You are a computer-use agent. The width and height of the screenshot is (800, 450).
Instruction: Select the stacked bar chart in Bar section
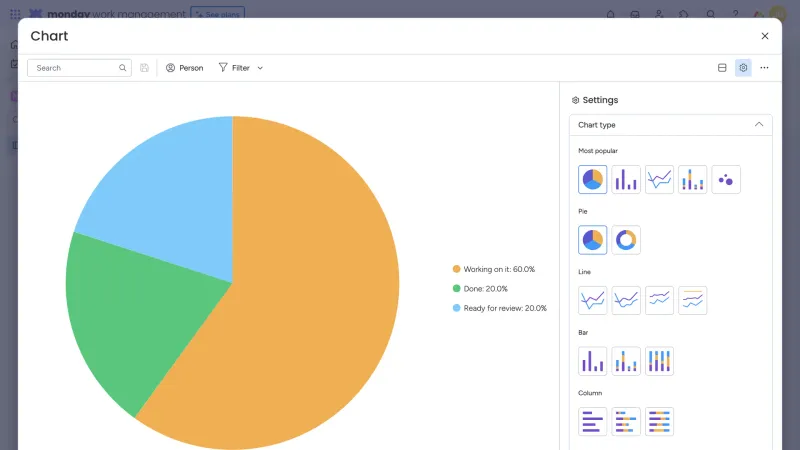point(626,361)
